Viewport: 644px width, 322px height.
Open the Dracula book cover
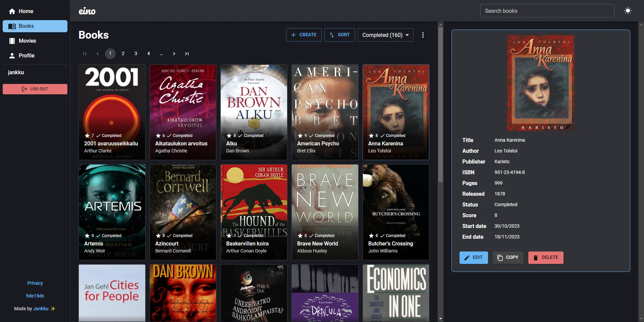(x=325, y=293)
